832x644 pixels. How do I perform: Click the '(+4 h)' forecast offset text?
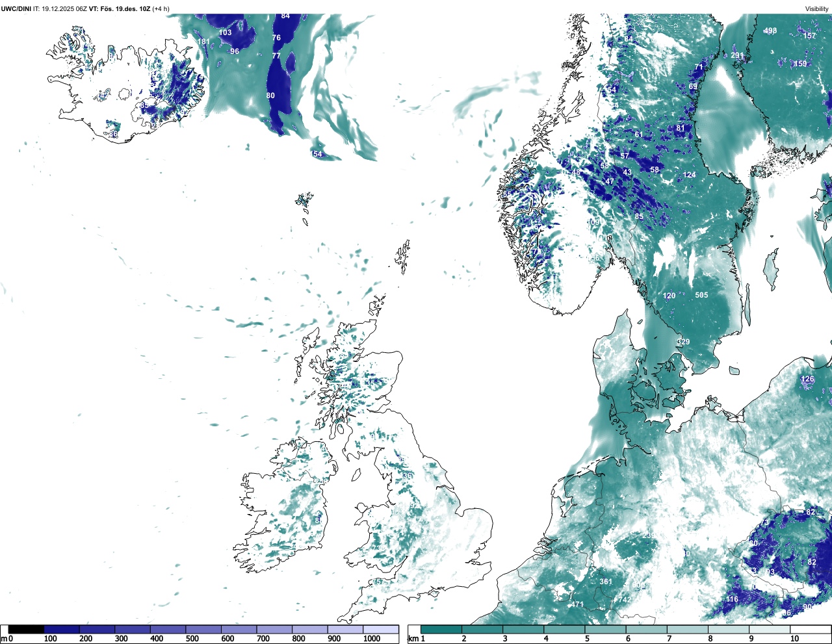click(x=161, y=8)
